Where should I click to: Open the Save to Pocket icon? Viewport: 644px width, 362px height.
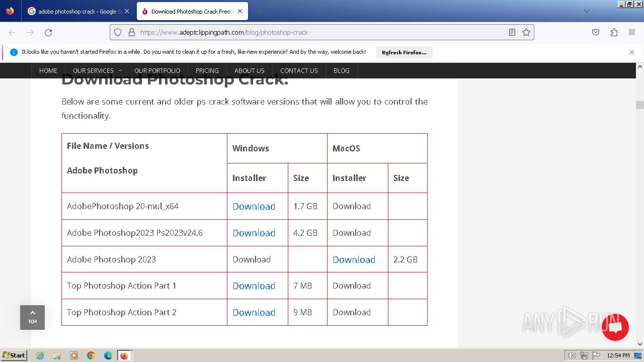596,32
